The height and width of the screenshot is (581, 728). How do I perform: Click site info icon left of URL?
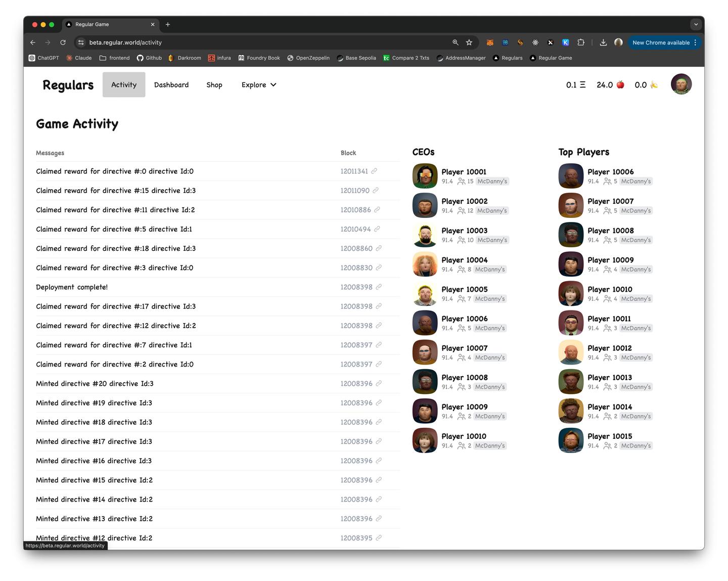(81, 42)
